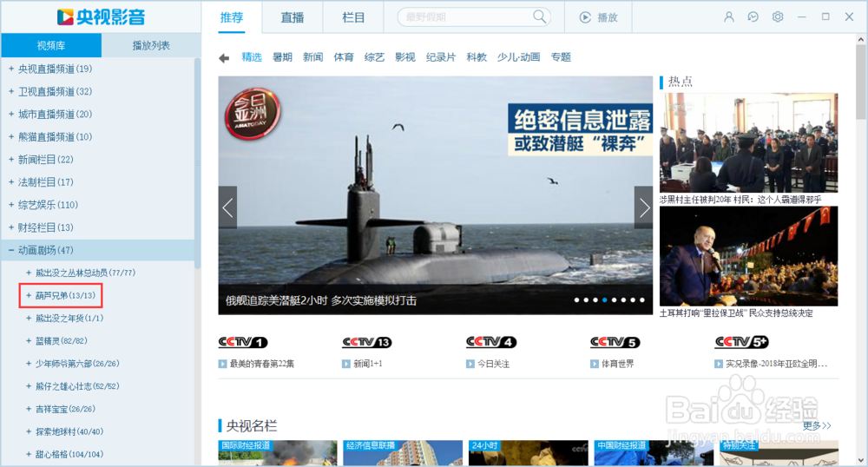Click the CCTV1 channel logo
This screenshot has height=467, width=868.
pos(243,342)
